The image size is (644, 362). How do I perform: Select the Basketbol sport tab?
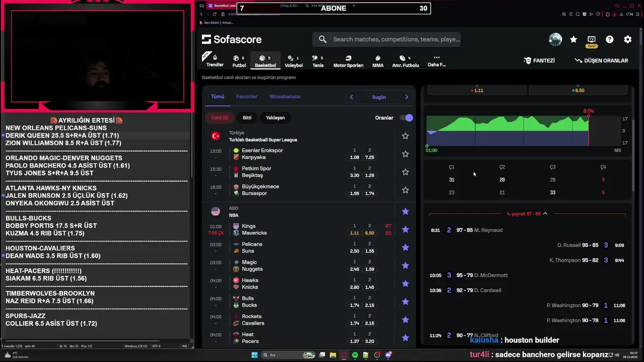(265, 61)
